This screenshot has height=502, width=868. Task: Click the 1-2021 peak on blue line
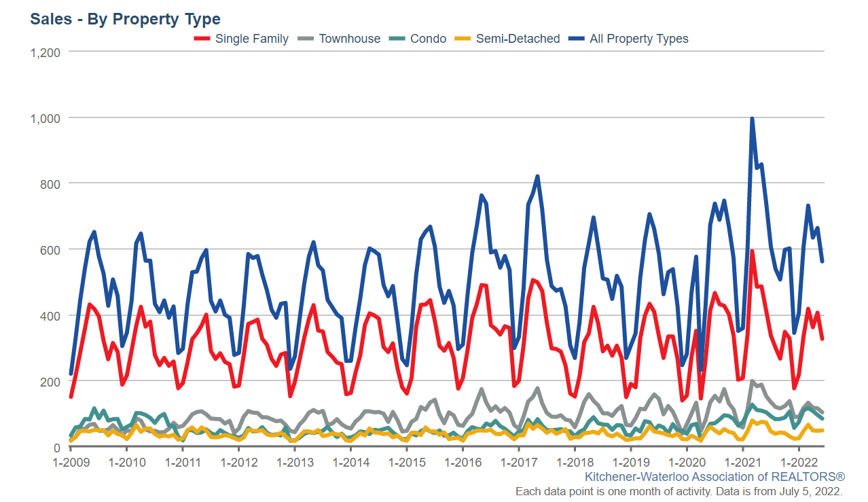point(752,119)
